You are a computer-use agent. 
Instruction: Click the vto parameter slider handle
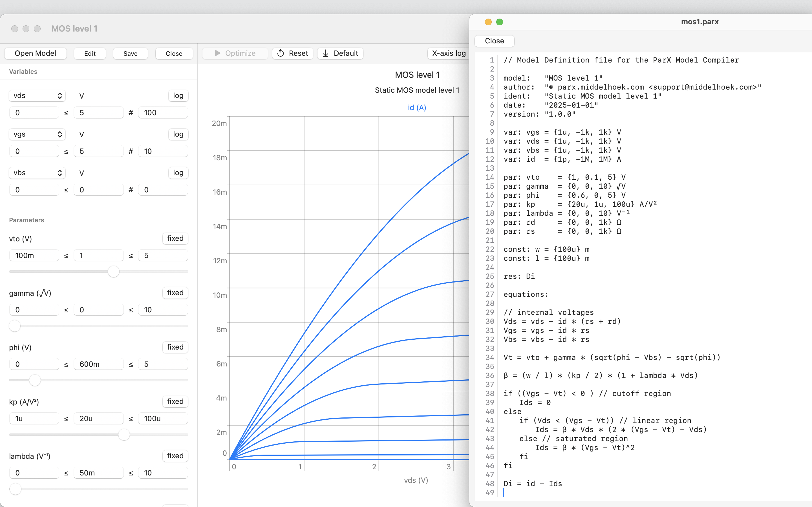(x=114, y=271)
